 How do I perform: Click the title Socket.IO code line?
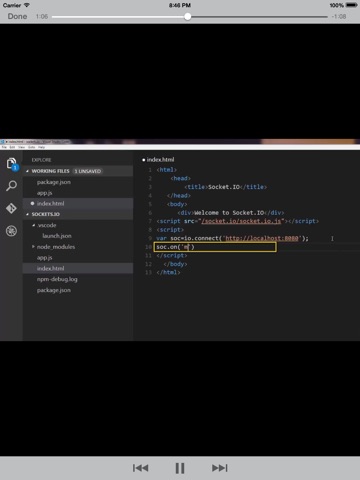tap(226, 187)
